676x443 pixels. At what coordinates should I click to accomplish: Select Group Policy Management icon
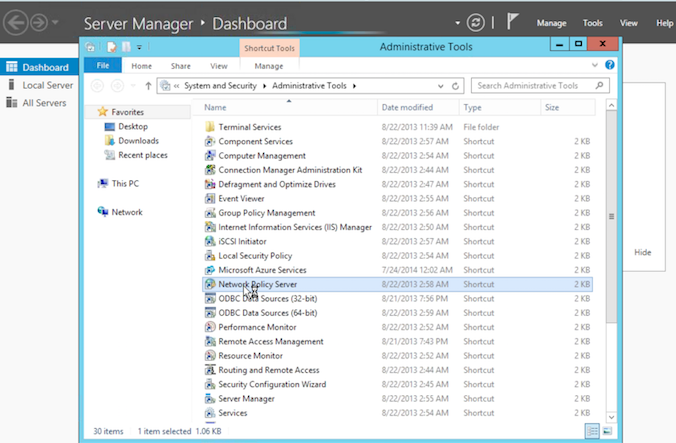(210, 212)
